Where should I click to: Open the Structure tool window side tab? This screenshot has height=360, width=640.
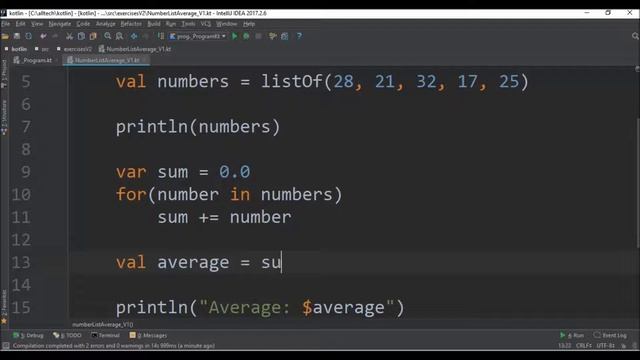(x=4, y=118)
